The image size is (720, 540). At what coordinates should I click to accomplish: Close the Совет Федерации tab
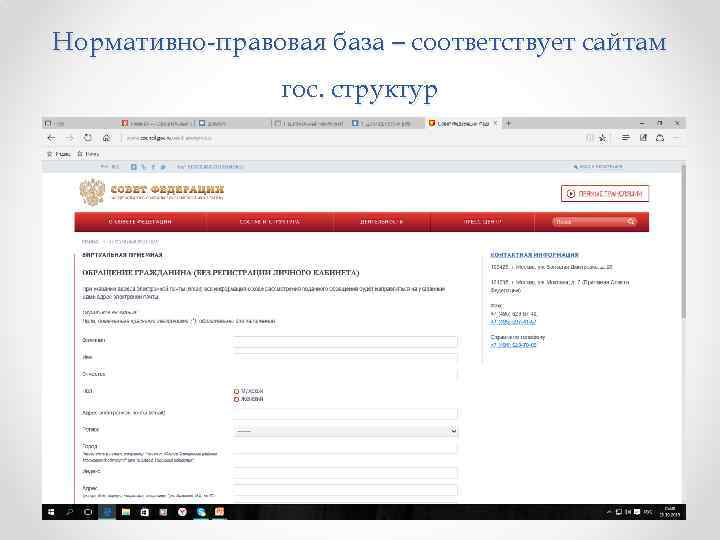[x=495, y=123]
